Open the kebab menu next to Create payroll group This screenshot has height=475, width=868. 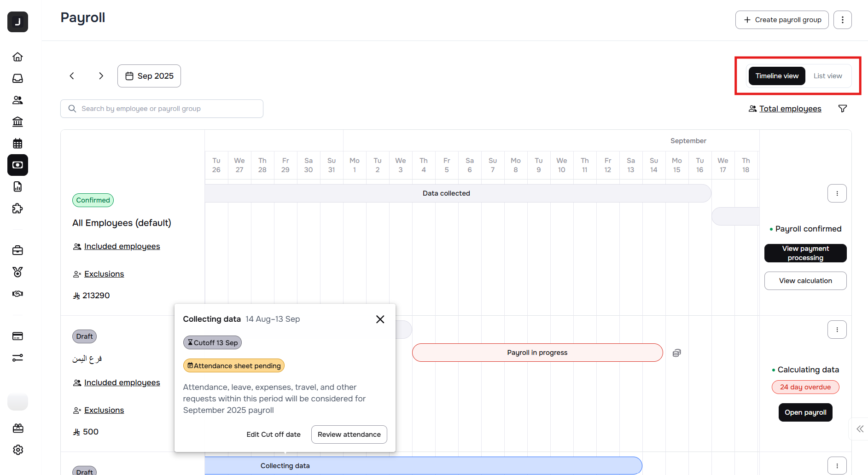[x=842, y=20]
